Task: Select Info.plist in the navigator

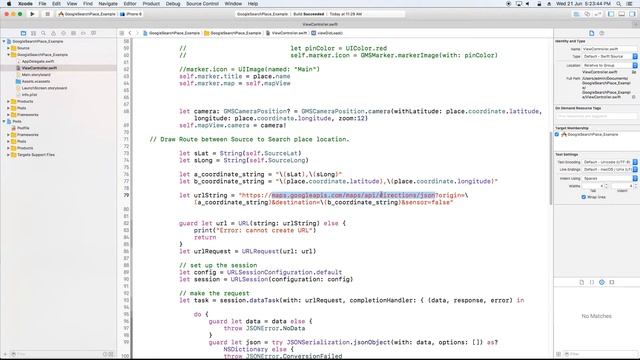Action: click(x=29, y=95)
